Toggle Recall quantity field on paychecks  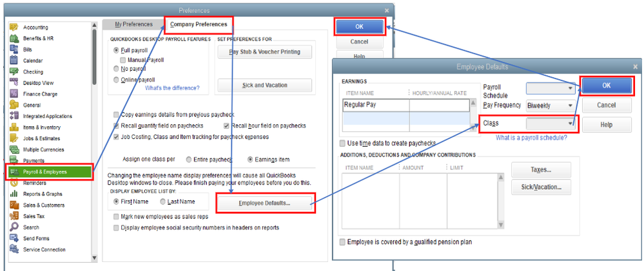point(116,126)
